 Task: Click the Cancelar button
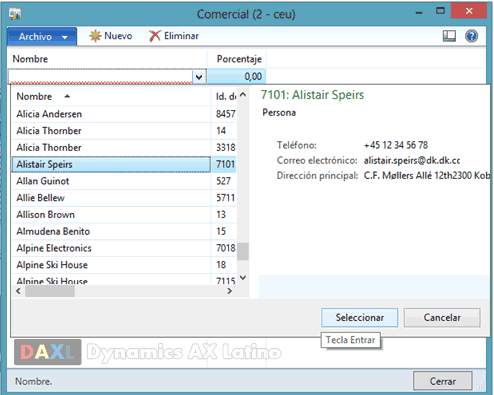(442, 318)
